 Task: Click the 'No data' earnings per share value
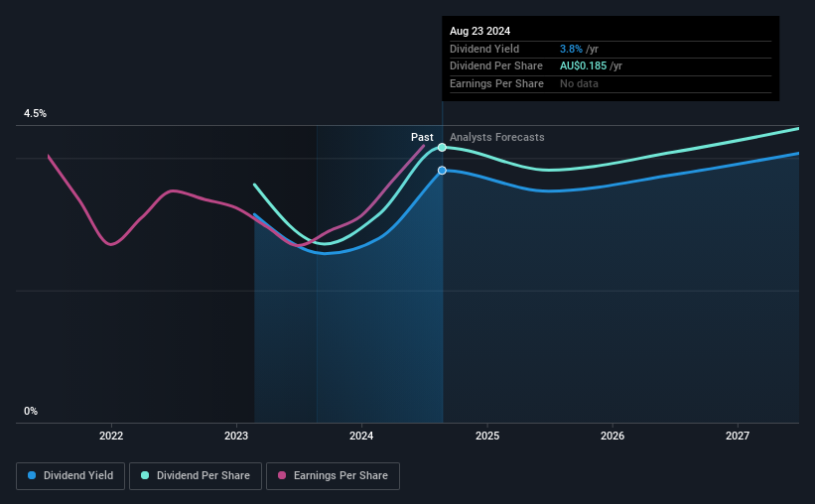coord(579,83)
